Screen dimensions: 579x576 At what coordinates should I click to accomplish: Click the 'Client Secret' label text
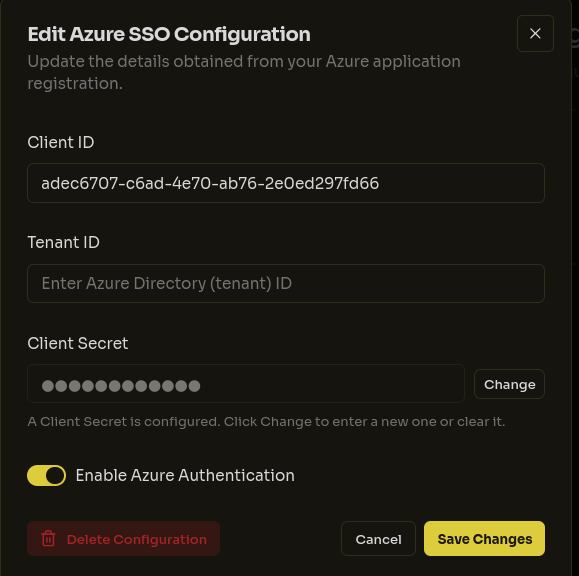coord(78,343)
